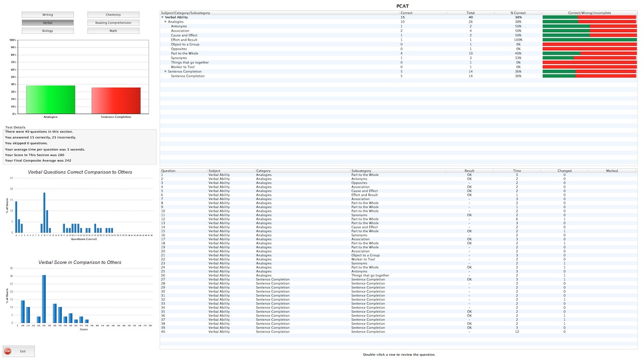Image resolution: width=644 pixels, height=362 pixels.
Task: Click the green Analogies bar in chart
Action: (50, 100)
